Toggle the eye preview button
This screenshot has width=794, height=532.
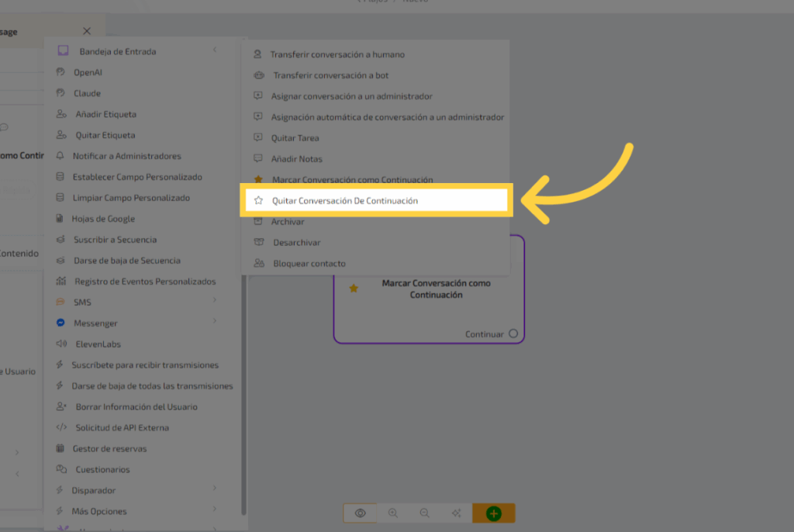(361, 513)
